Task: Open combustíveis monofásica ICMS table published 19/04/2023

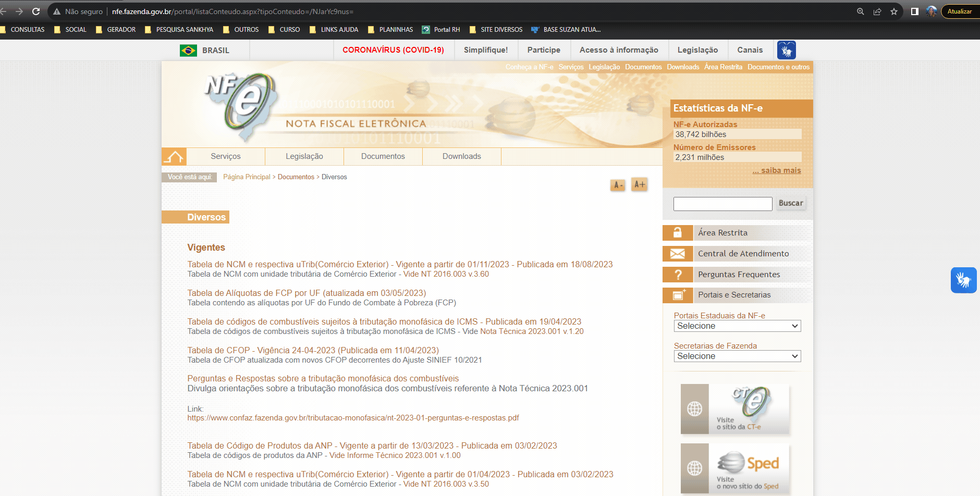Action: [384, 322]
